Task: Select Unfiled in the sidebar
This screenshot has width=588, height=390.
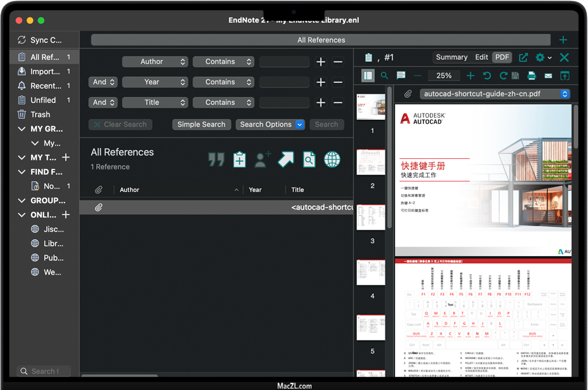Action: [43, 100]
